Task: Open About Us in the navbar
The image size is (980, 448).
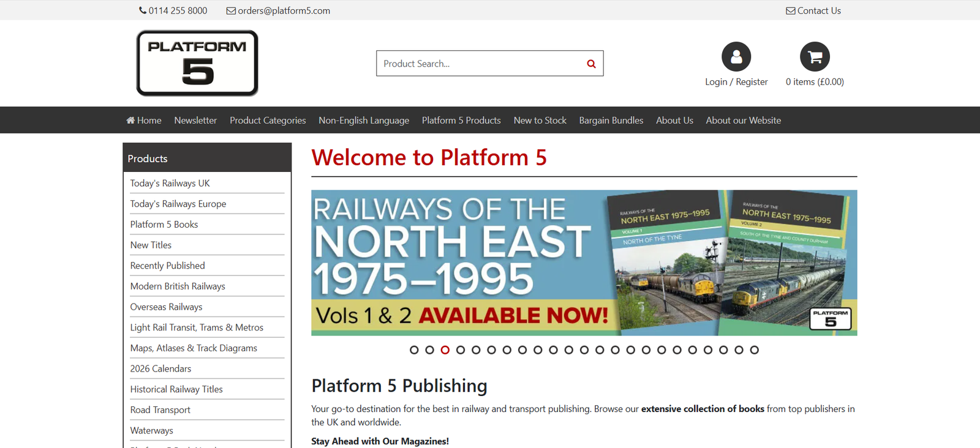Action: point(674,121)
